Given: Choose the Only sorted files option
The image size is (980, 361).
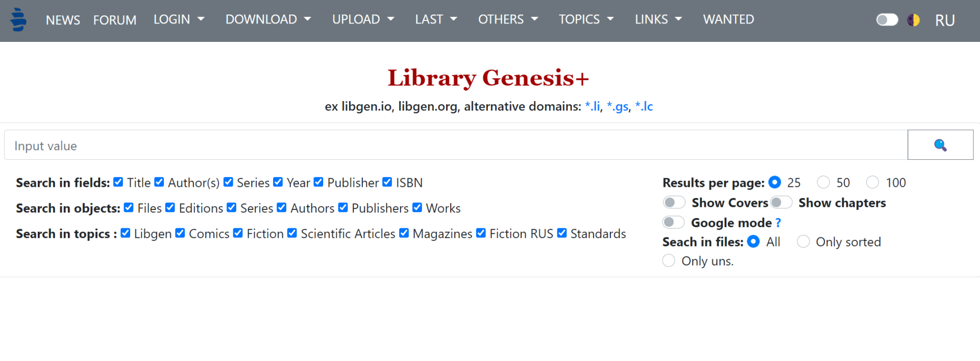Looking at the screenshot, I should coord(803,242).
